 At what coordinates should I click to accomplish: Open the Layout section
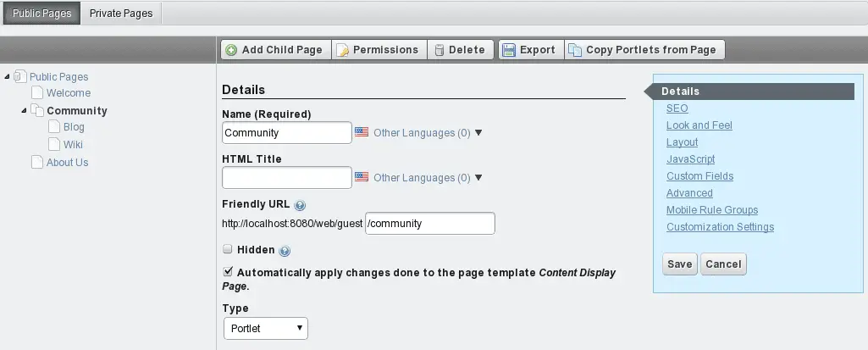[x=682, y=142]
